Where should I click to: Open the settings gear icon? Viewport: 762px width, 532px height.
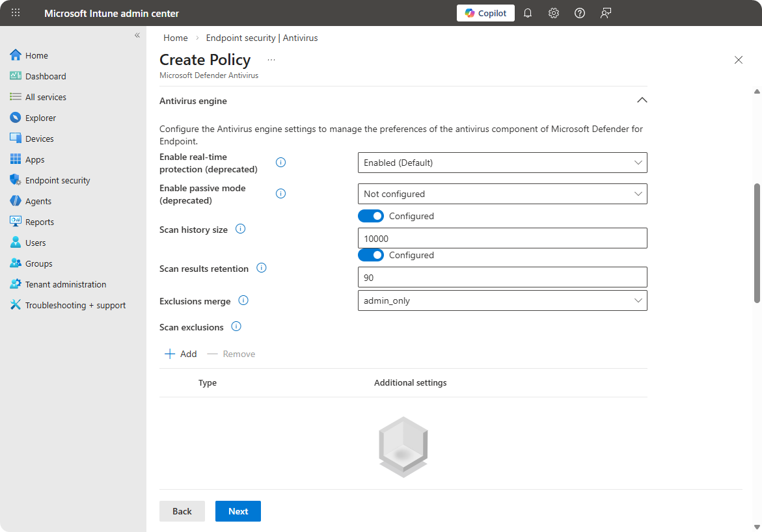click(x=554, y=13)
